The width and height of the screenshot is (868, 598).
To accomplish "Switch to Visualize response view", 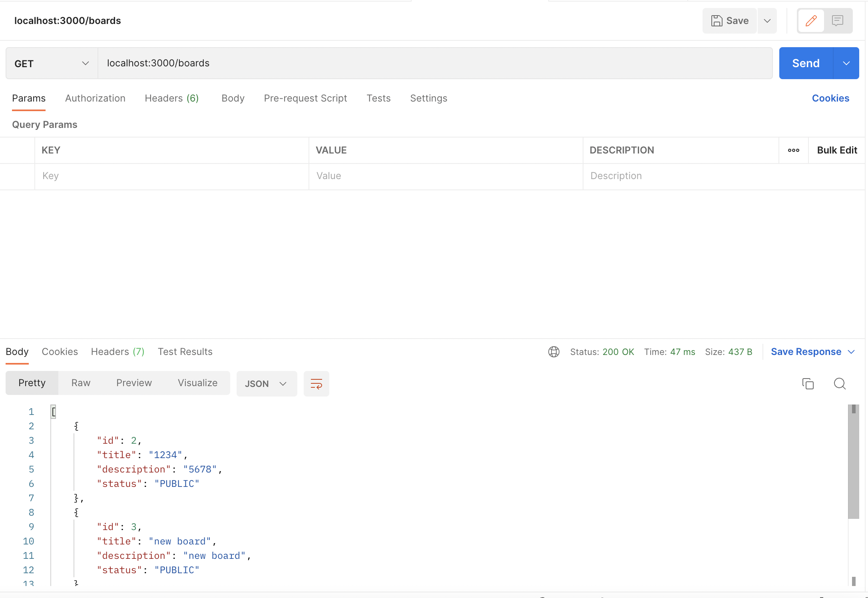I will pyautogui.click(x=197, y=383).
